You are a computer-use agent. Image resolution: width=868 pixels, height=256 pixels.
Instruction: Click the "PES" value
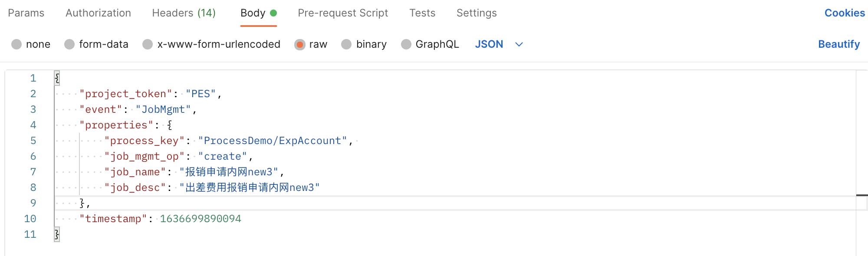pos(201,94)
